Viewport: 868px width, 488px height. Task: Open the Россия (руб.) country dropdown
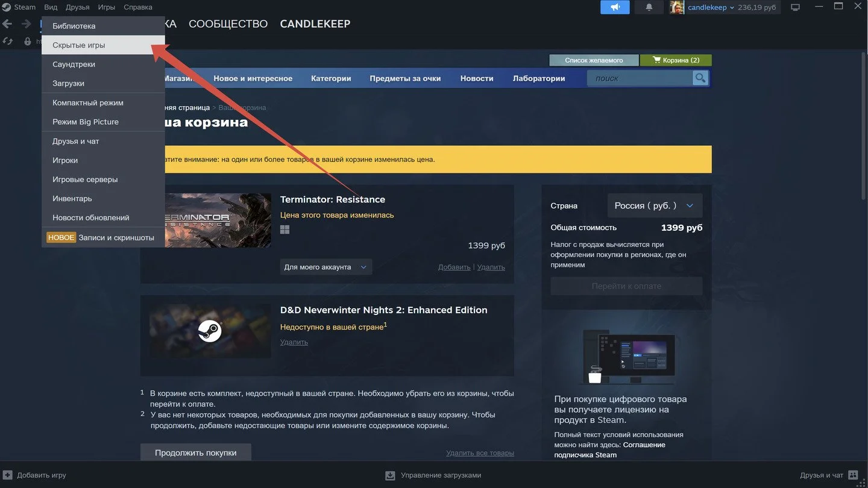[x=655, y=205]
